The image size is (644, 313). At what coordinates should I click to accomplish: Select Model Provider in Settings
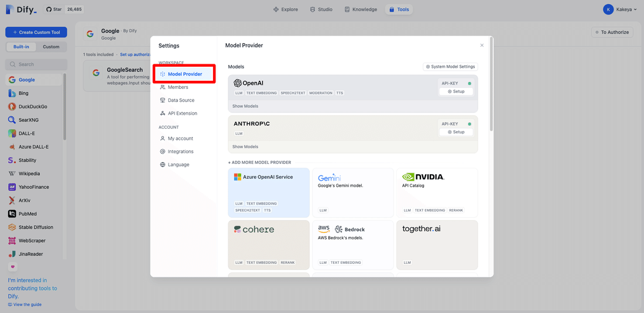pyautogui.click(x=184, y=74)
